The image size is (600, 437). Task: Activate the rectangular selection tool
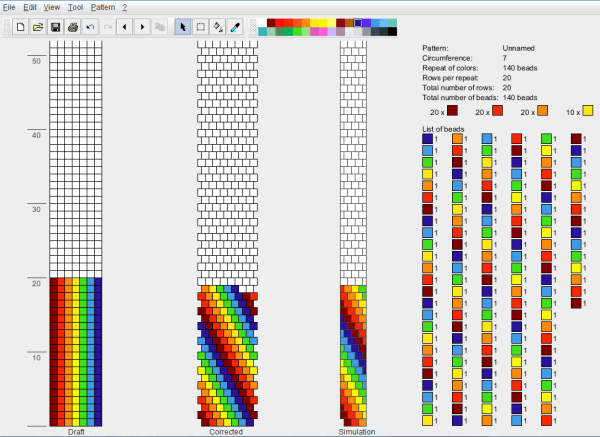(x=200, y=26)
